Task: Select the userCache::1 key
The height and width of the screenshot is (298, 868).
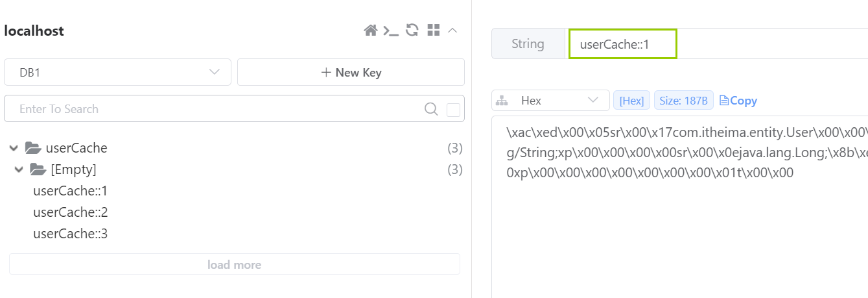Action: 70,192
